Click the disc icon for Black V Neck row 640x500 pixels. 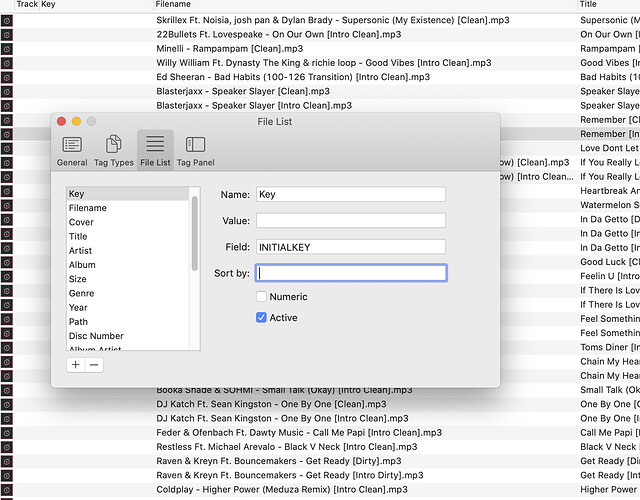tap(7, 447)
